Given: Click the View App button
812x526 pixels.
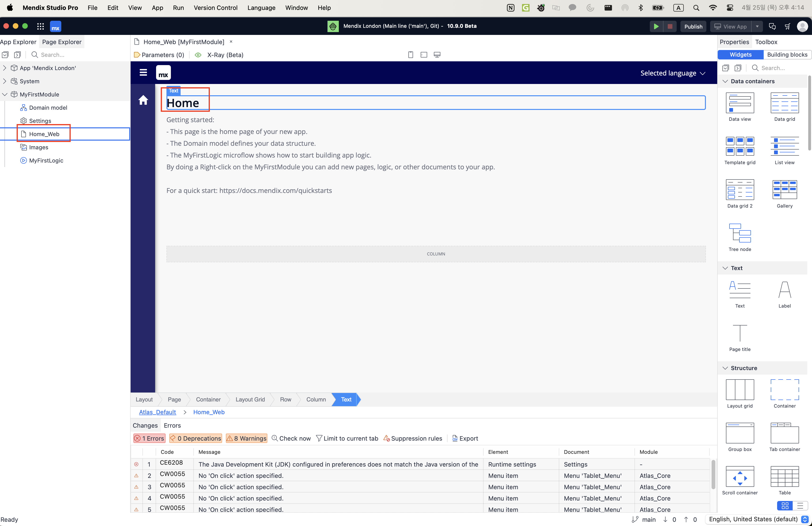Looking at the screenshot, I should click(731, 26).
